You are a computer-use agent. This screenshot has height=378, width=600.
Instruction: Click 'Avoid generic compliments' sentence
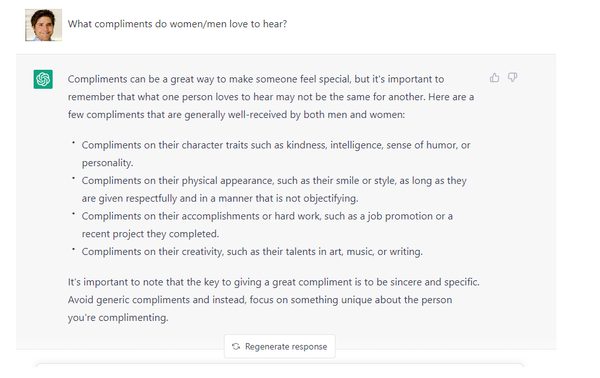point(260,309)
